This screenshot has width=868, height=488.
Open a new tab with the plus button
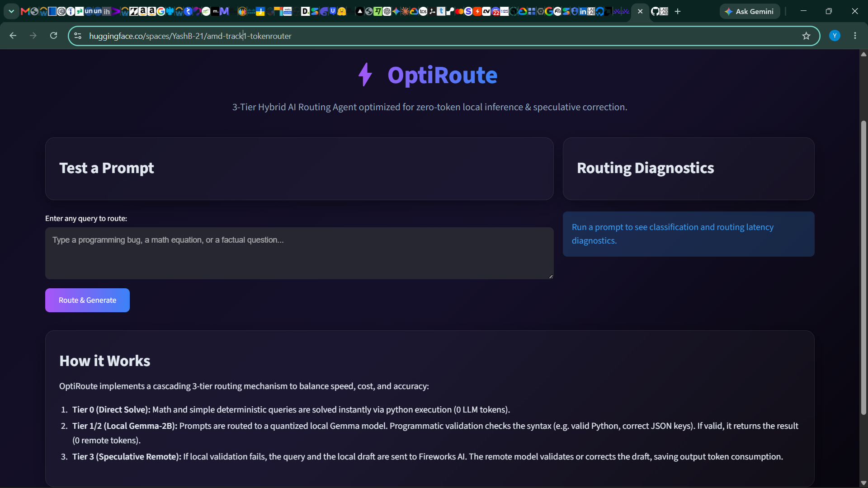678,11
